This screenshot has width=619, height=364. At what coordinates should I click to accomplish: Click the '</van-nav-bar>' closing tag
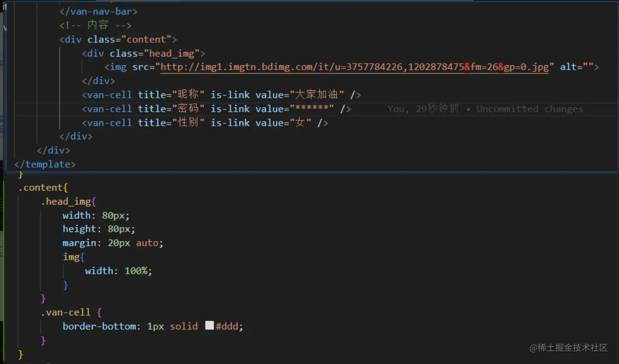(x=98, y=11)
